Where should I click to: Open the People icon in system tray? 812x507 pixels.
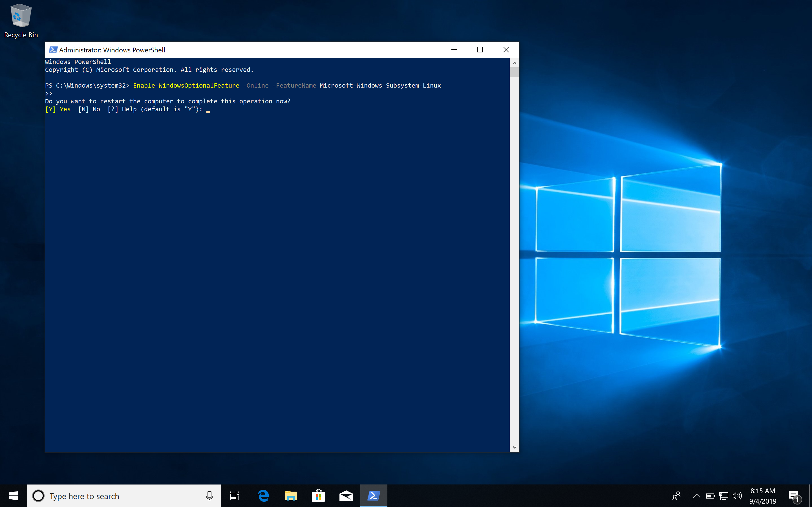(676, 496)
